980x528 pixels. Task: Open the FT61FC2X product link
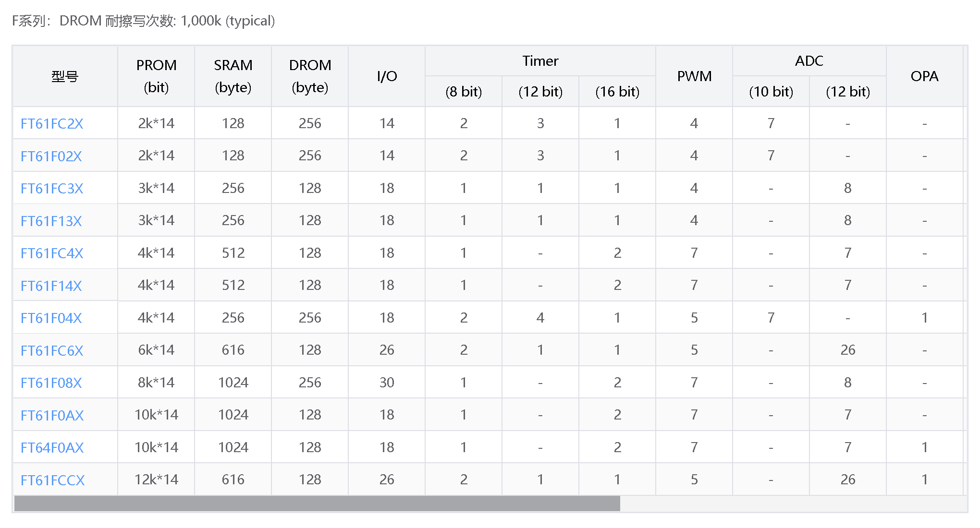(x=52, y=124)
